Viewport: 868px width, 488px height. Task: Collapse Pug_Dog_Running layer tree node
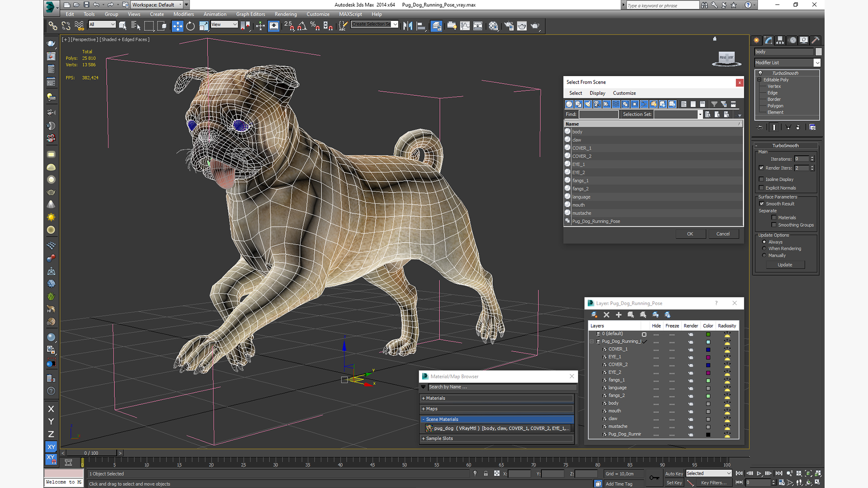coord(592,342)
